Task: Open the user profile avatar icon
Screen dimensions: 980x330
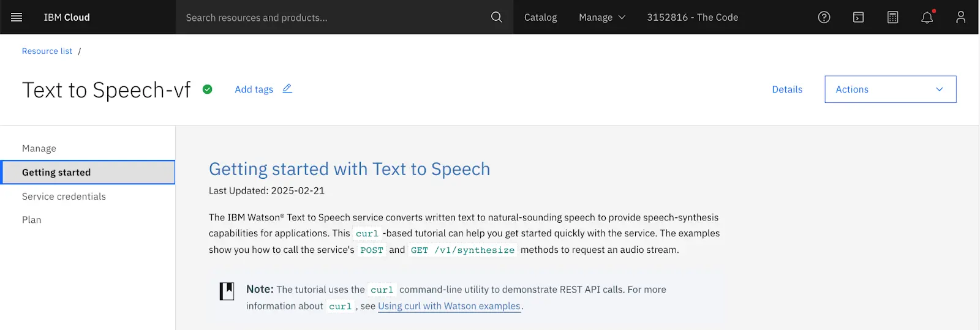Action: [x=961, y=17]
